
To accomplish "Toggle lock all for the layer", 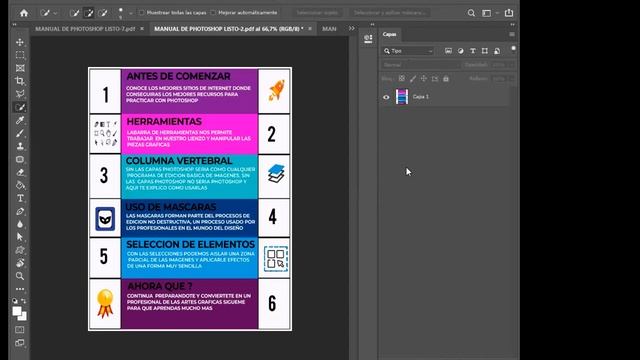I will pos(446,78).
